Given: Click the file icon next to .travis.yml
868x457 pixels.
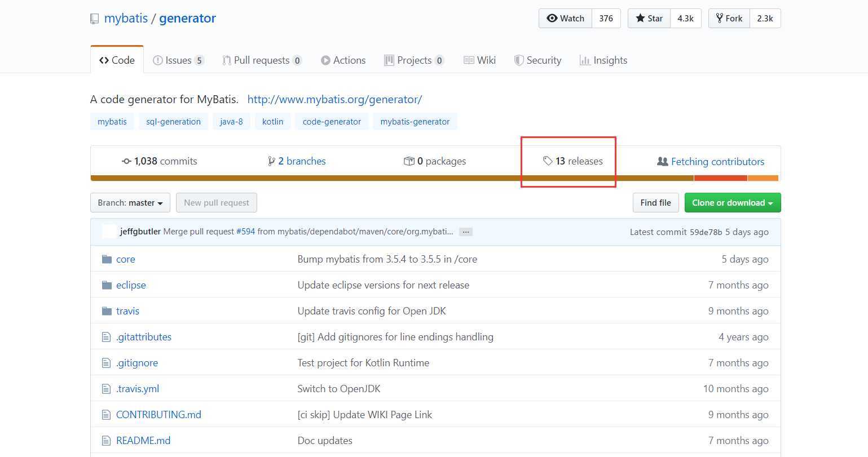Looking at the screenshot, I should 106,389.
